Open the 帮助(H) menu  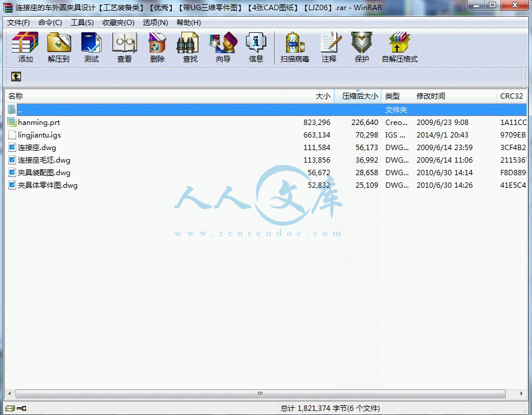coord(189,23)
